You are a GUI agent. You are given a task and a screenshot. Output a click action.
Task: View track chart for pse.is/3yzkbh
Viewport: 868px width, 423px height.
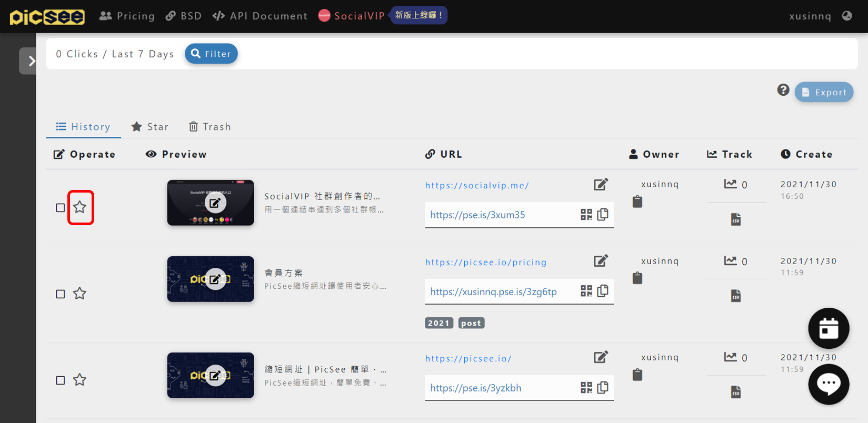(x=730, y=357)
